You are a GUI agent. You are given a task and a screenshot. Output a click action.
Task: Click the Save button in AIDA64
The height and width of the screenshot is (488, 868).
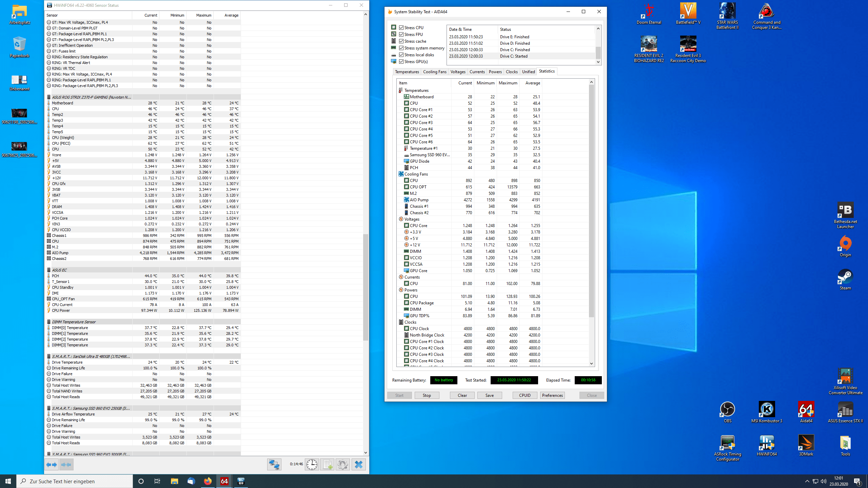(490, 395)
